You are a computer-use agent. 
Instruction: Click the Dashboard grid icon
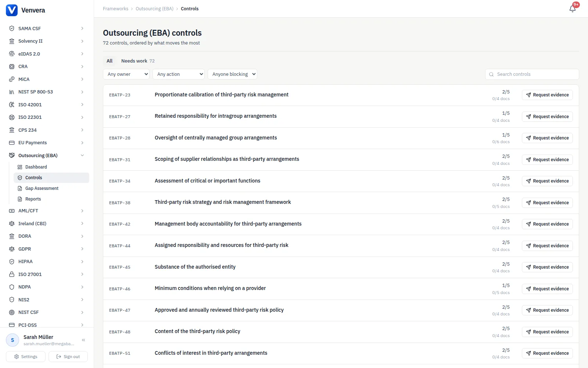coord(20,167)
